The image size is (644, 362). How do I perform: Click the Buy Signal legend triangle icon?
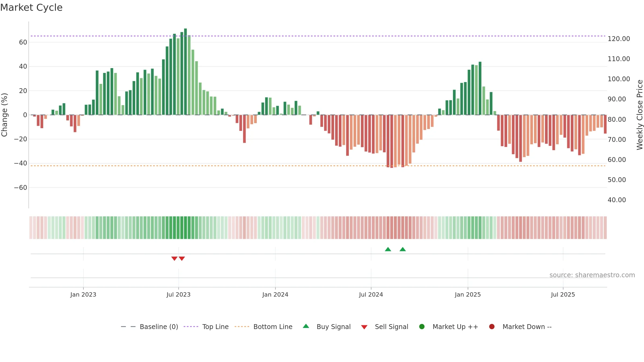pos(306,326)
